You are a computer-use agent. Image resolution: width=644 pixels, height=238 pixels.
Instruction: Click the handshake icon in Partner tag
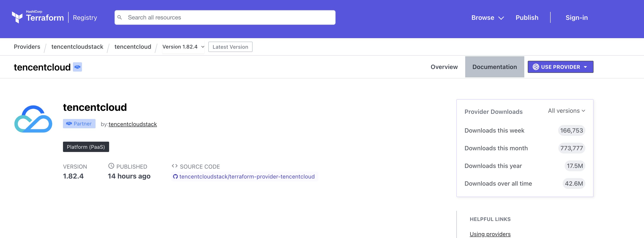69,124
